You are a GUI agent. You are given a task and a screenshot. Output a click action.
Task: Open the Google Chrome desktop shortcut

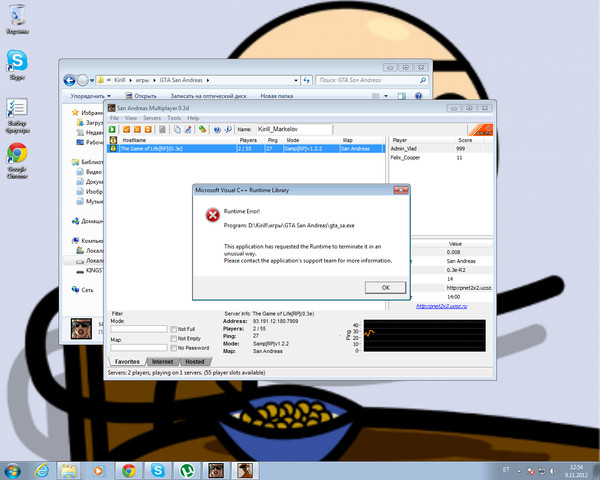pos(17,161)
